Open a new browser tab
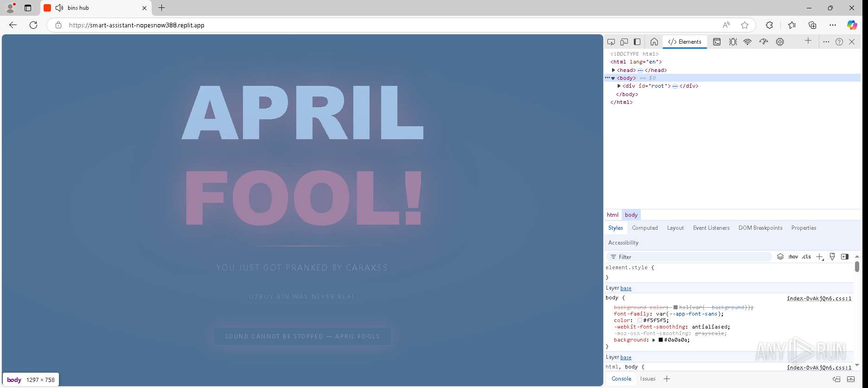This screenshot has width=868, height=388. tap(161, 8)
